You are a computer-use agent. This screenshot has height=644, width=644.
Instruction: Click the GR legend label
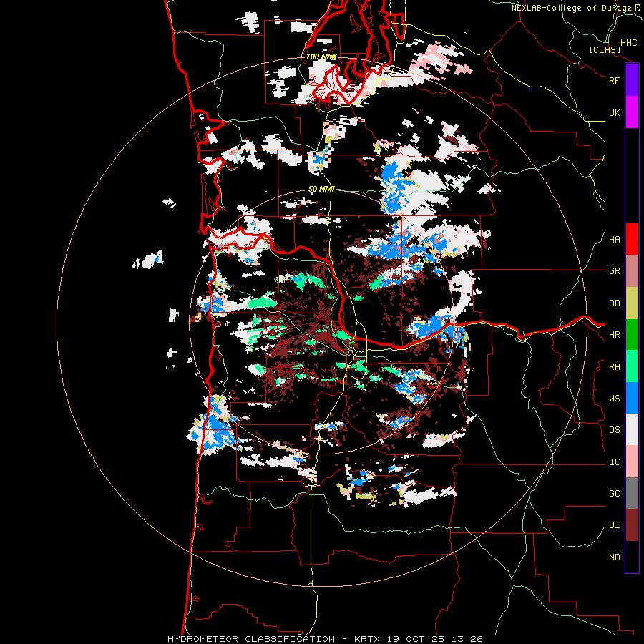click(x=615, y=271)
